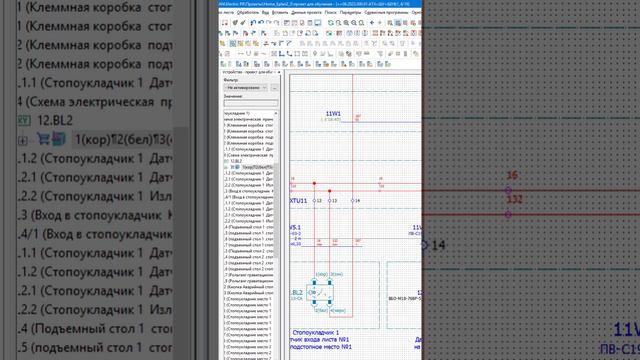640x360 pixels.
Task: Click the green Redraw/refresh icon
Action: pos(331,22)
